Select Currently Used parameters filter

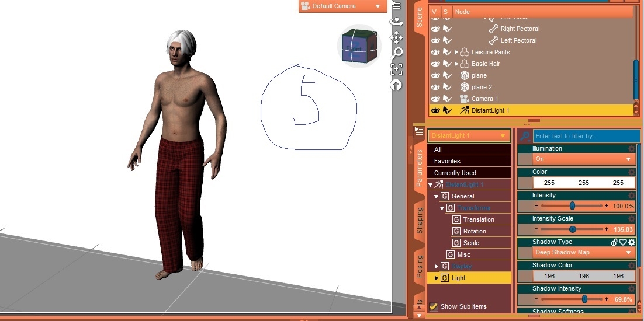click(x=469, y=173)
